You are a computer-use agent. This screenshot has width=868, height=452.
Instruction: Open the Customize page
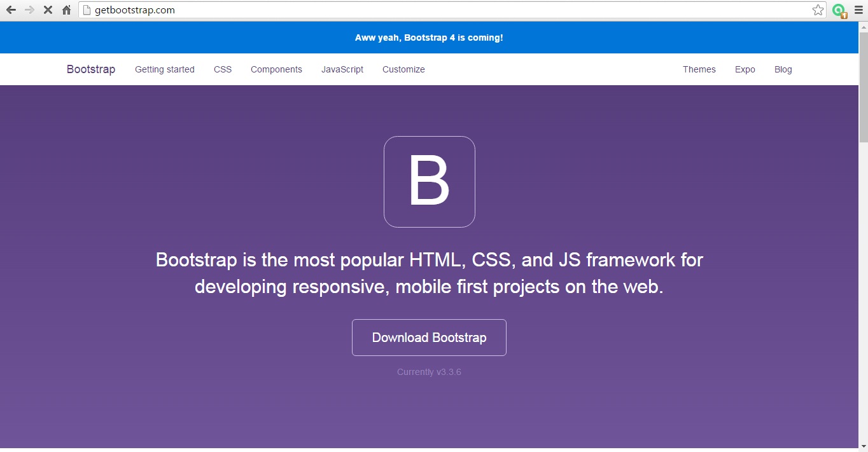[x=403, y=69]
